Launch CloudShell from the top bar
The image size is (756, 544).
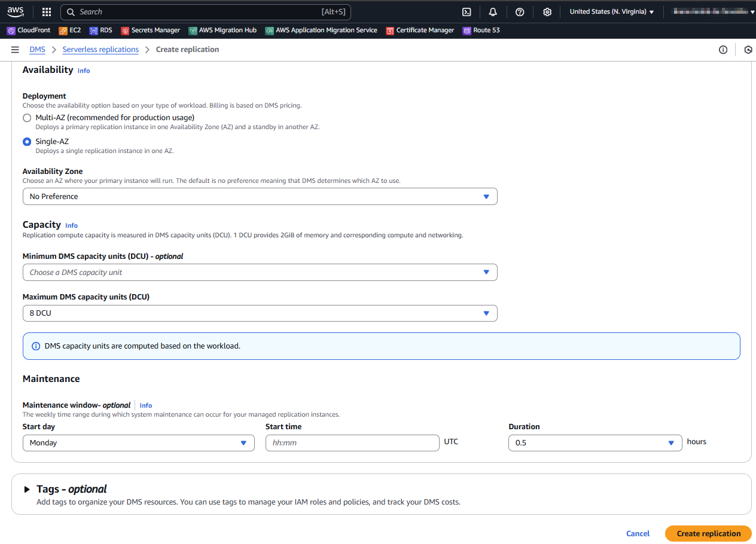(467, 12)
